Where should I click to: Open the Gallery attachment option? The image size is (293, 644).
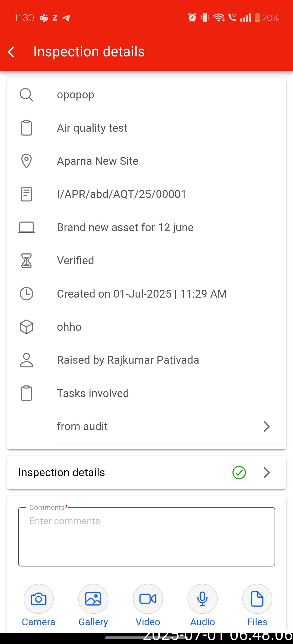click(93, 599)
